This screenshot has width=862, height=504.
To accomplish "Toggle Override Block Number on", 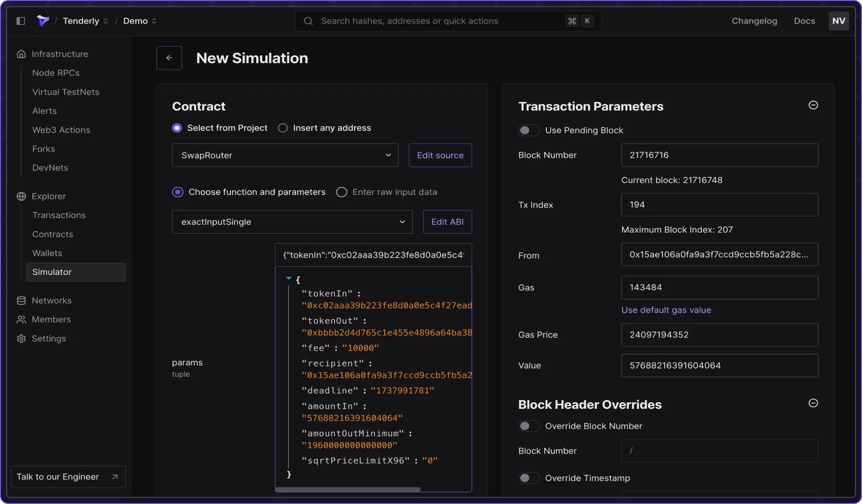I will [x=528, y=426].
